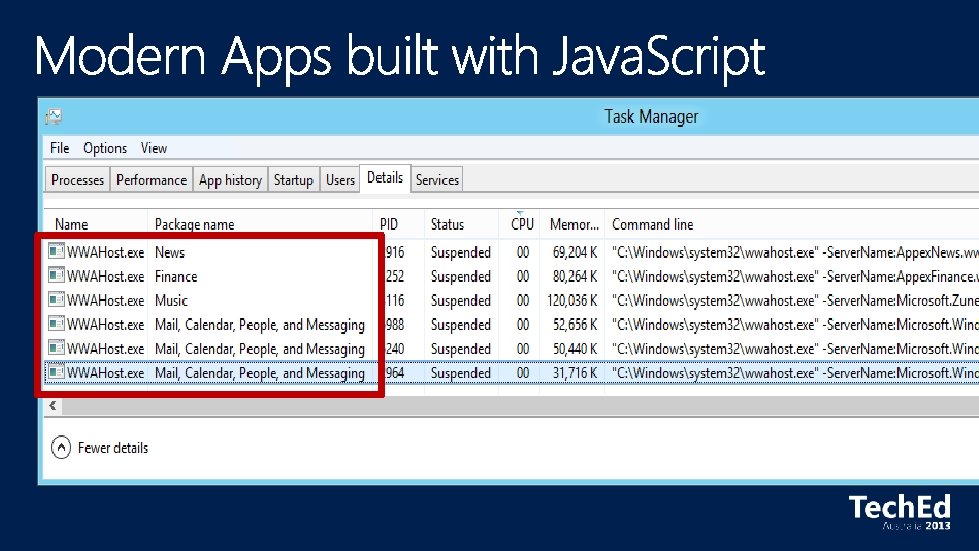Sort by the Memory column header
Image resolution: width=979 pixels, height=551 pixels.
[x=573, y=224]
